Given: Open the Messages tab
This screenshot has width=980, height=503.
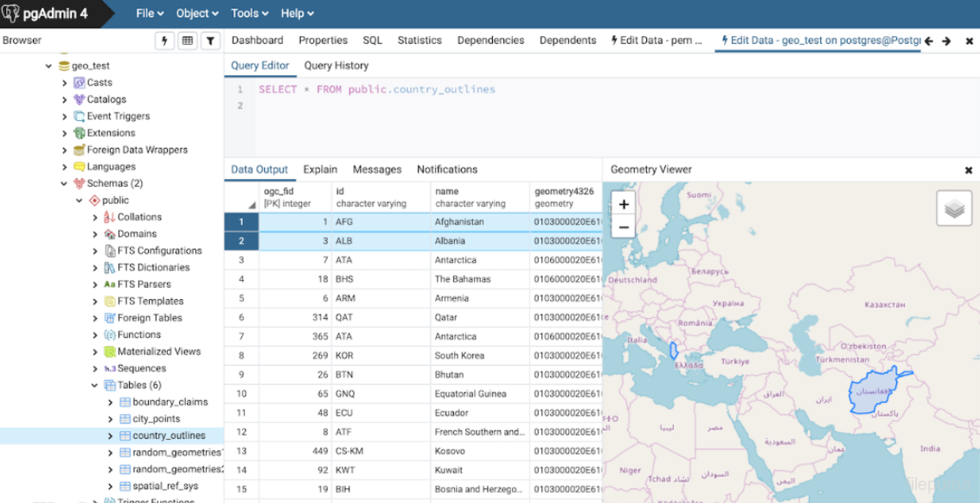Looking at the screenshot, I should click(377, 169).
